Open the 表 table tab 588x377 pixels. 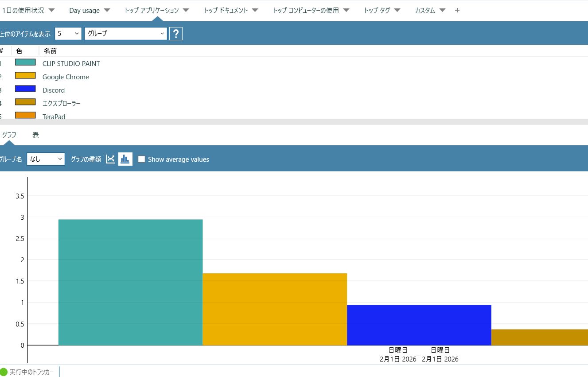[35, 135]
